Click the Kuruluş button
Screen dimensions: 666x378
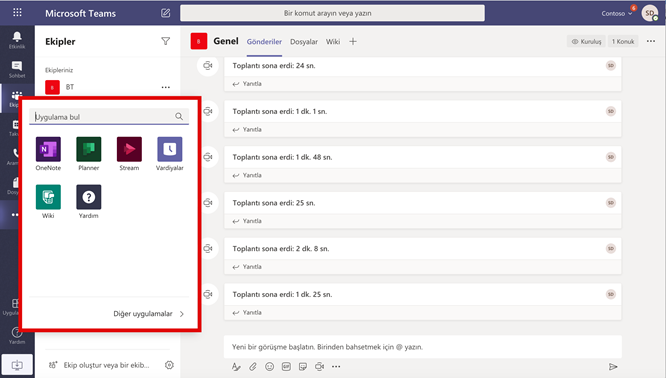pyautogui.click(x=587, y=41)
